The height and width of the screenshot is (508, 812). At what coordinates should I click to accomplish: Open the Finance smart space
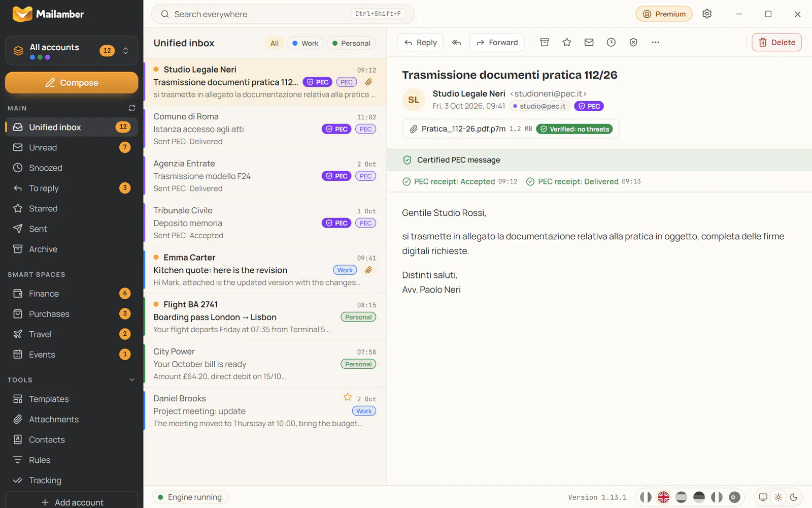click(72, 294)
